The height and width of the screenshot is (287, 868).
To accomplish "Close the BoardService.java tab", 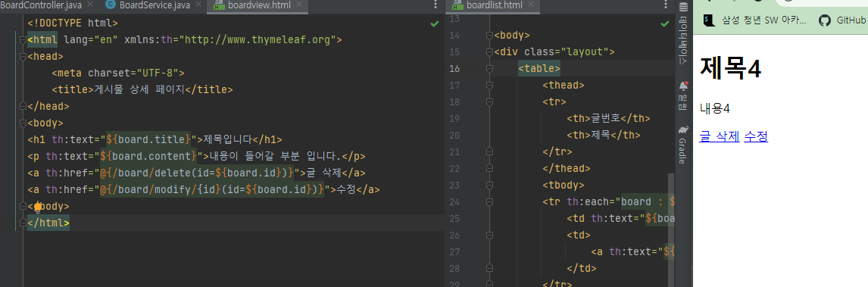I will (199, 5).
